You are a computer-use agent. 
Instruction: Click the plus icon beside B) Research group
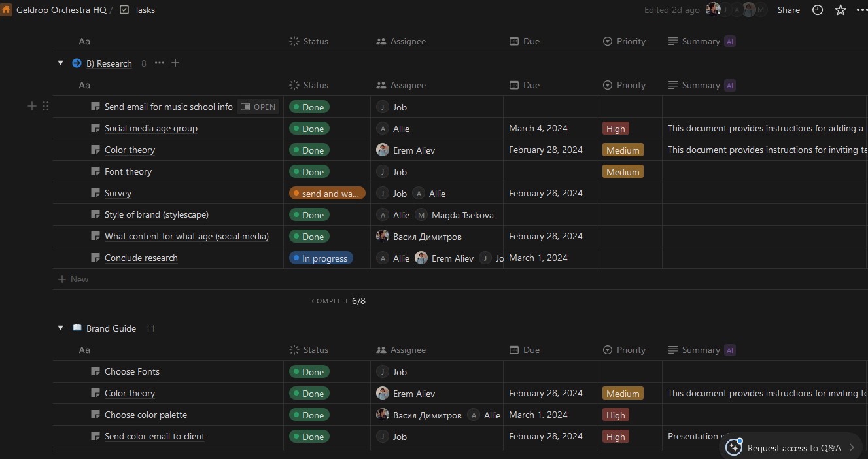coord(175,63)
